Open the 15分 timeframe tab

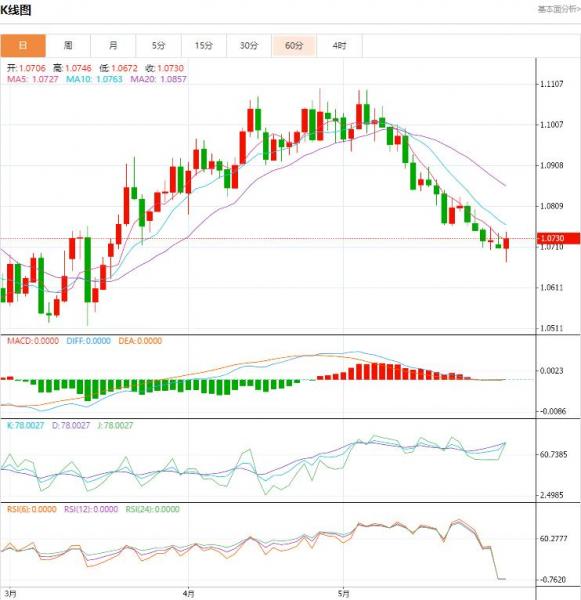coord(204,46)
